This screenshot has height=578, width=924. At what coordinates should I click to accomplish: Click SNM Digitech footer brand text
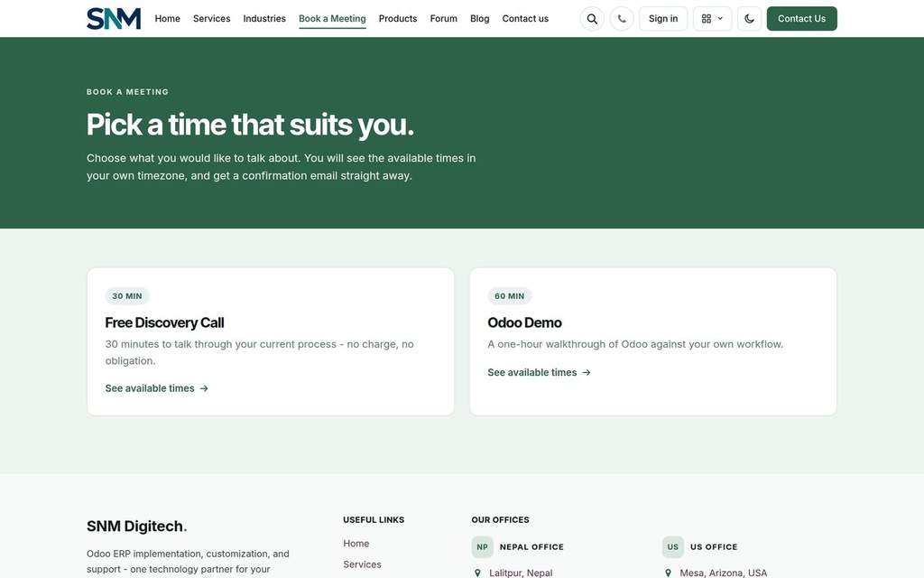(137, 527)
